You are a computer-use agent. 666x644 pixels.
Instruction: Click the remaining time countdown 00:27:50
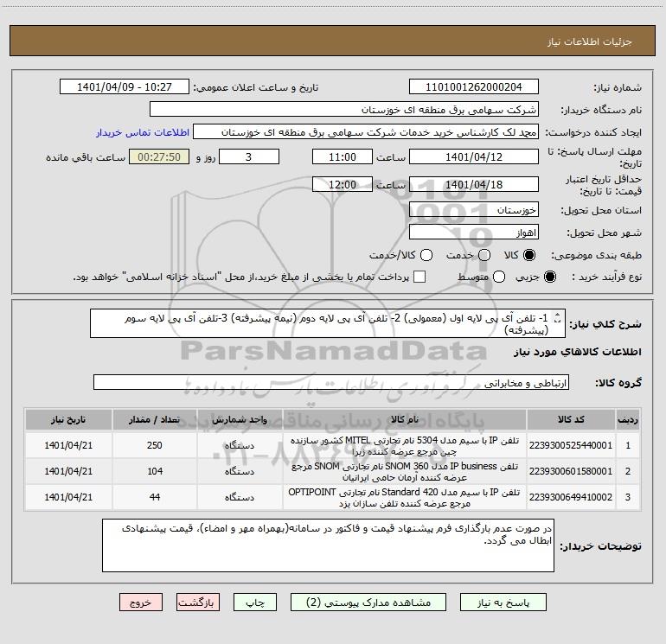(159, 156)
